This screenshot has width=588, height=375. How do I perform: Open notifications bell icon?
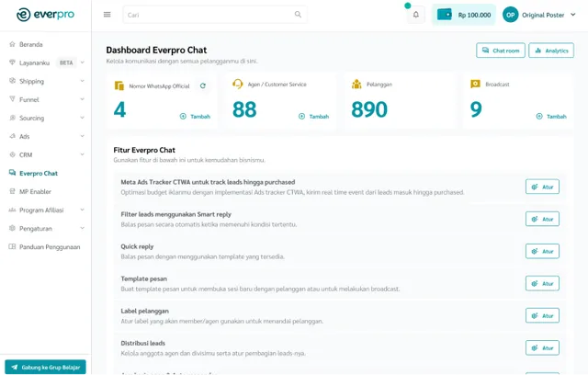point(415,15)
